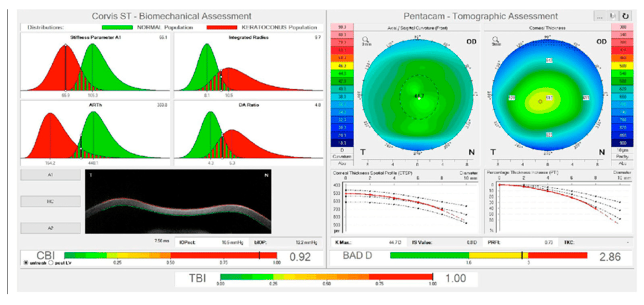The image size is (644, 305).
Task: Select the untreated radio button under CBI
Action: pos(26,263)
